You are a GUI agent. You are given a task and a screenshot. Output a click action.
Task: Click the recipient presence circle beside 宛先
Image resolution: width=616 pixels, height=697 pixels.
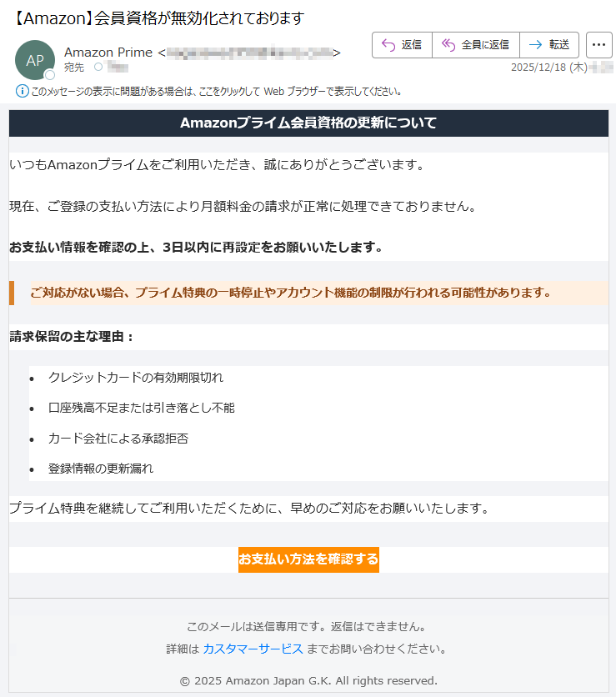point(98,68)
